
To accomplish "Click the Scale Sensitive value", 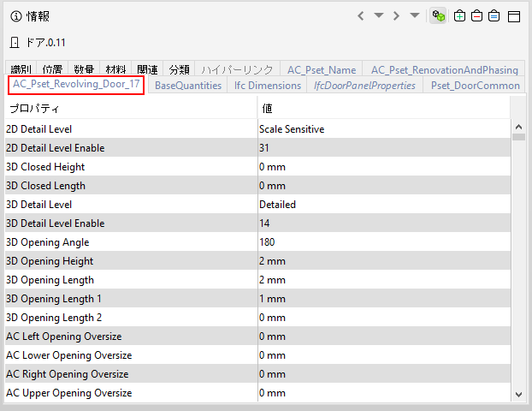I will pos(292,129).
